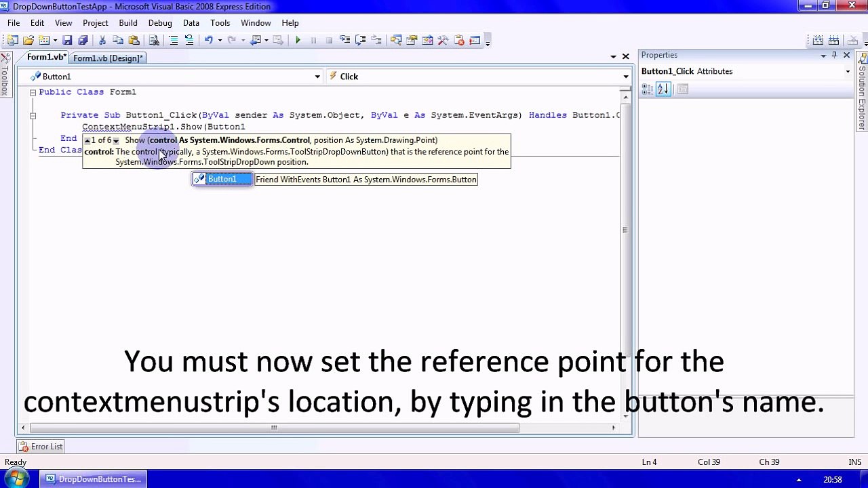The width and height of the screenshot is (868, 488).
Task: Click the first text editor toolbar icon
Action: [x=818, y=40]
